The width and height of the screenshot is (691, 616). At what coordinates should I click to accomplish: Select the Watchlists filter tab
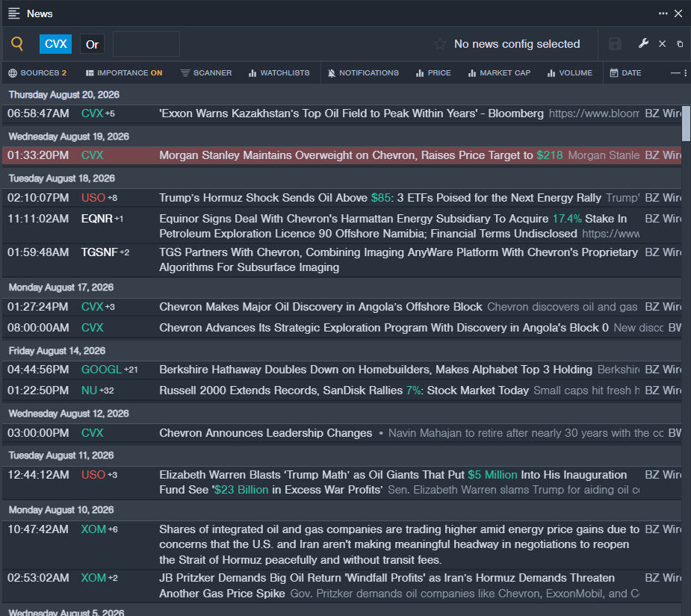[279, 73]
